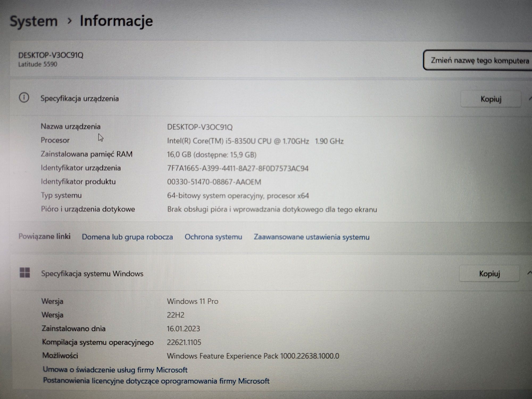The height and width of the screenshot is (399, 532).
Task: Select the 16,0 GB RAM value
Action: tap(212, 155)
